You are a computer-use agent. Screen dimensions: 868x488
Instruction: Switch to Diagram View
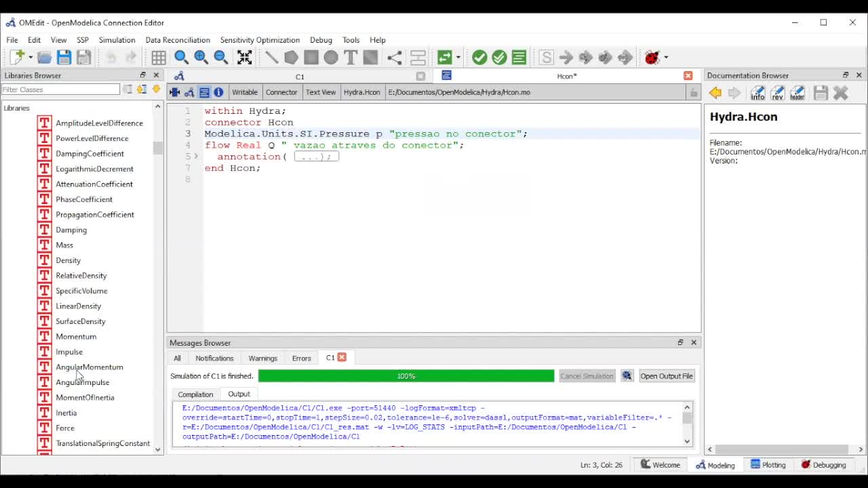[x=189, y=92]
